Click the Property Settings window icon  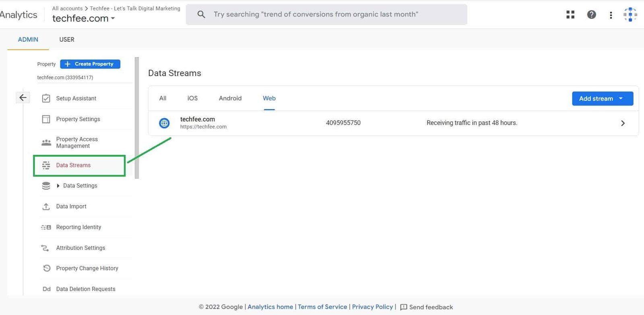tap(46, 119)
